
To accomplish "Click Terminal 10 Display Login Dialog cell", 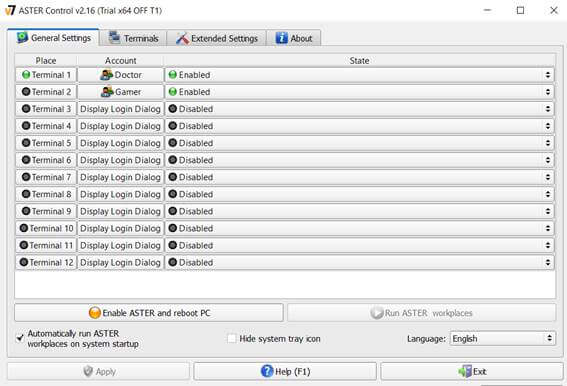I will pyautogui.click(x=120, y=228).
